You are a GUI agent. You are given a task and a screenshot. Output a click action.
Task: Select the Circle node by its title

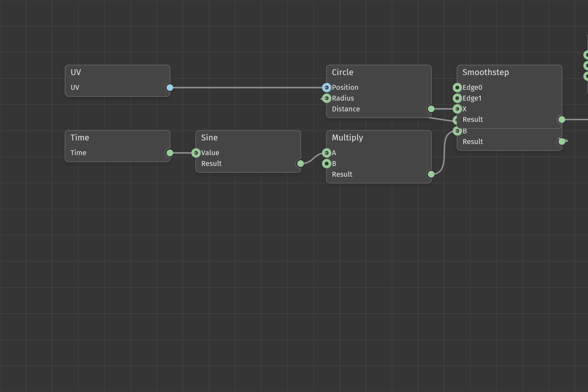pos(342,72)
